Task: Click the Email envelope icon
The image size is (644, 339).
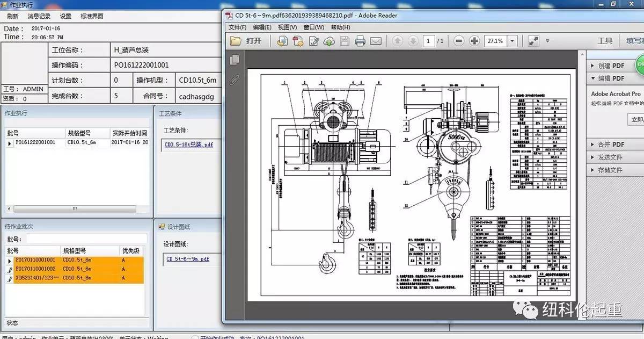Action: (376, 41)
